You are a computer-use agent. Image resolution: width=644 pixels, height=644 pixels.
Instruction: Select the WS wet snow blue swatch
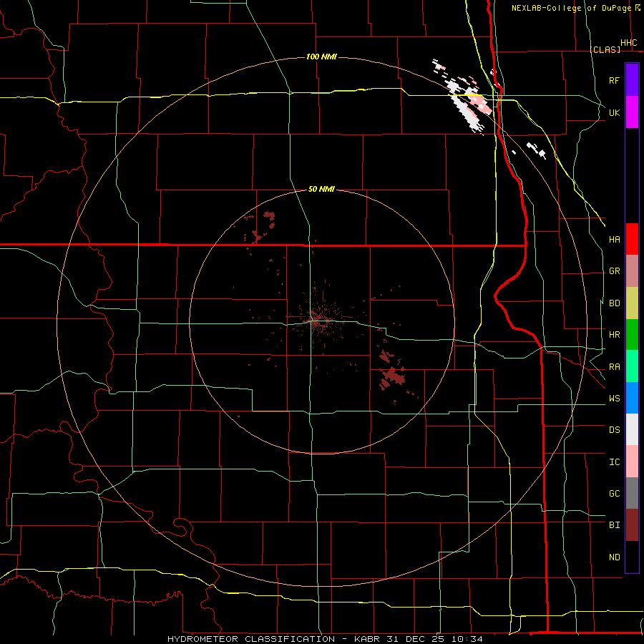pos(632,398)
